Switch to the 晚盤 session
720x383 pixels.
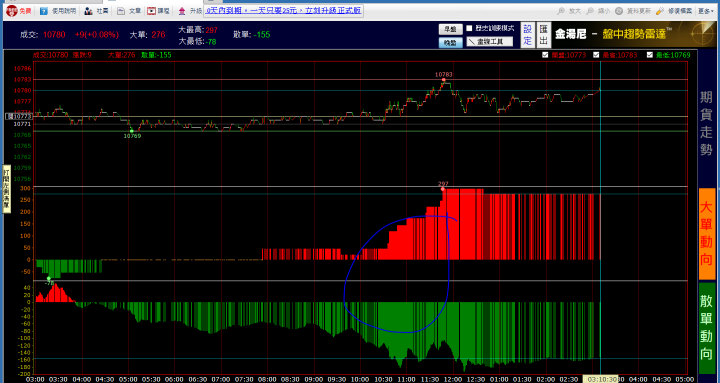450,42
